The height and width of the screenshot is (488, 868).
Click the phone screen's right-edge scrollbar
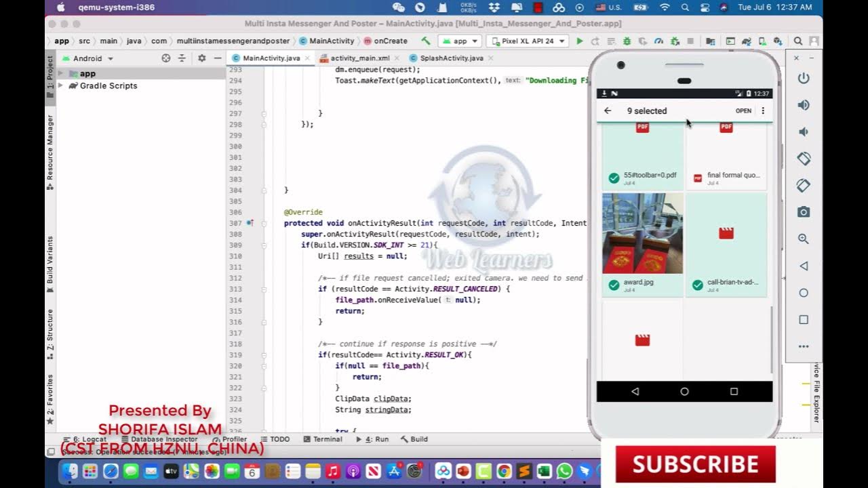point(771,339)
